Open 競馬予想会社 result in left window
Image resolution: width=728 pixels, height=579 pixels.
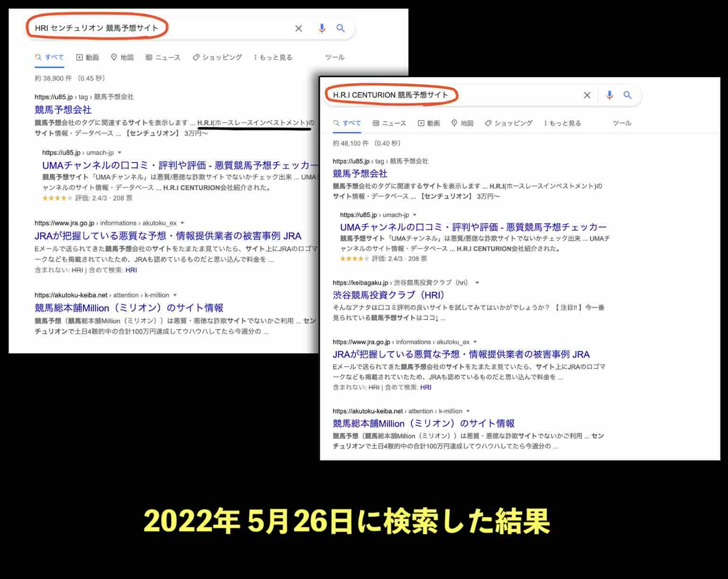click(x=63, y=110)
